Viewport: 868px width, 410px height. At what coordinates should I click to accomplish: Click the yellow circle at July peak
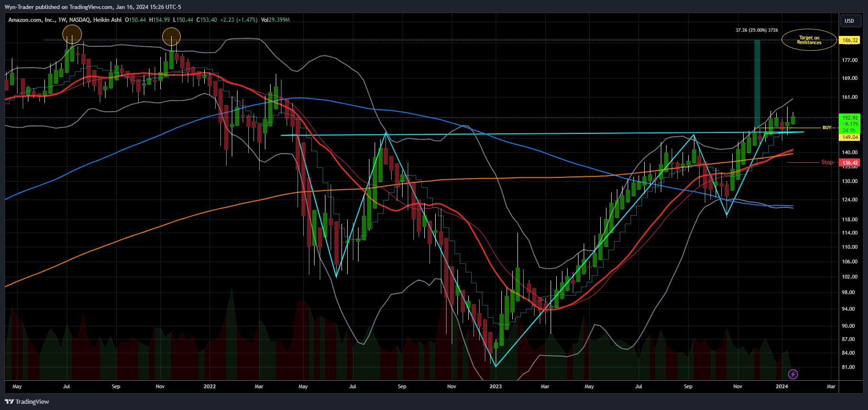coord(72,35)
